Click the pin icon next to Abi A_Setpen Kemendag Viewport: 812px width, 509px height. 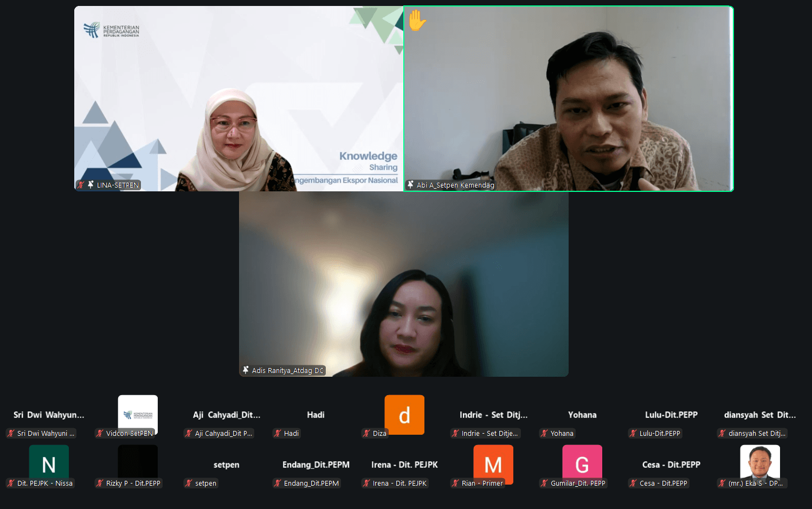pos(410,185)
